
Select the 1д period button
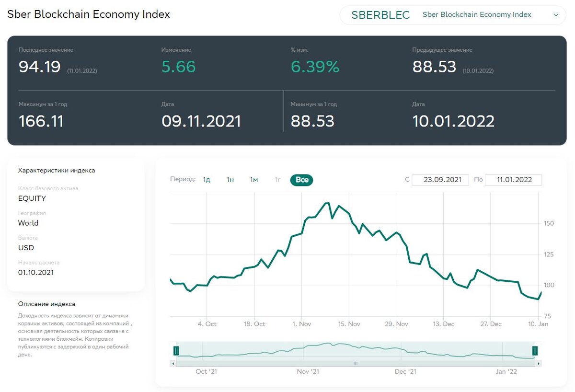click(x=207, y=180)
